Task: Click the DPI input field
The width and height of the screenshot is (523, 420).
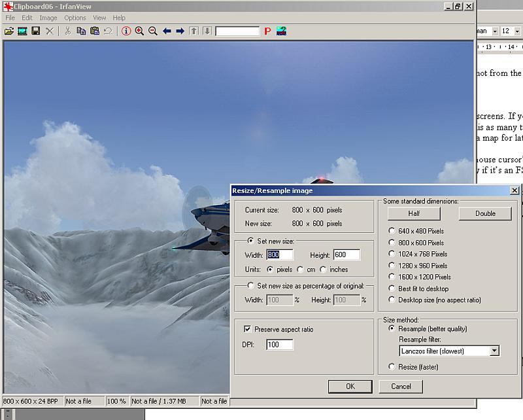Action: pyautogui.click(x=279, y=345)
